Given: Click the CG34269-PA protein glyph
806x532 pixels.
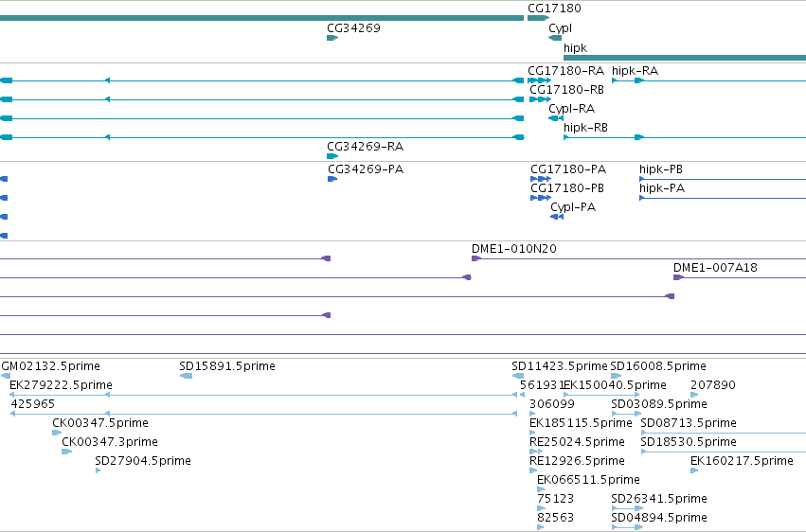Looking at the screenshot, I should click(332, 179).
